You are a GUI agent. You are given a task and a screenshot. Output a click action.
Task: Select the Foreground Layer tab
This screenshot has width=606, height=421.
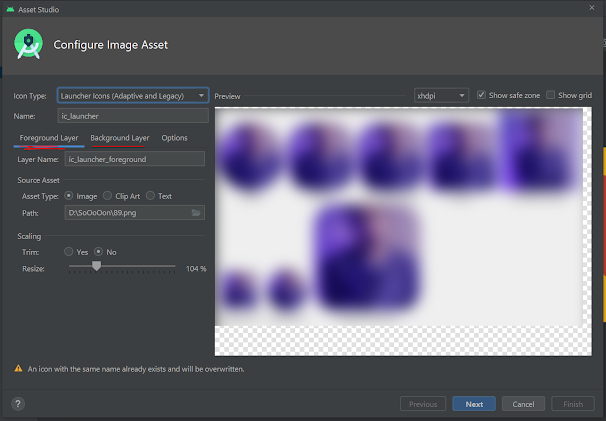[49, 138]
